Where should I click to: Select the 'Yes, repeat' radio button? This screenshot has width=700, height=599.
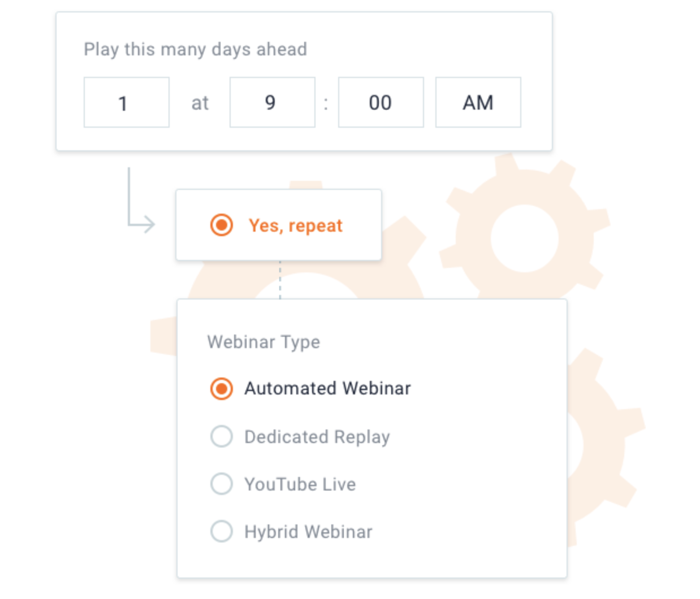222,225
